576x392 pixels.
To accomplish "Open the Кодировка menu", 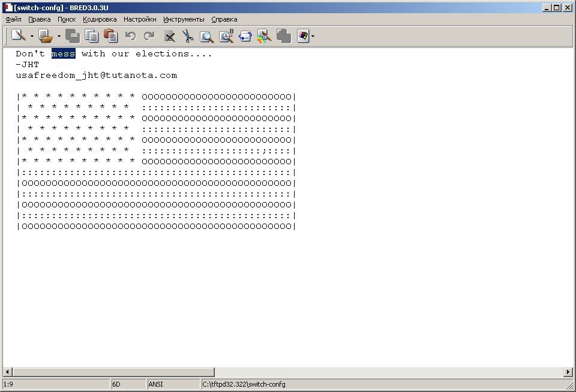I will click(100, 19).
